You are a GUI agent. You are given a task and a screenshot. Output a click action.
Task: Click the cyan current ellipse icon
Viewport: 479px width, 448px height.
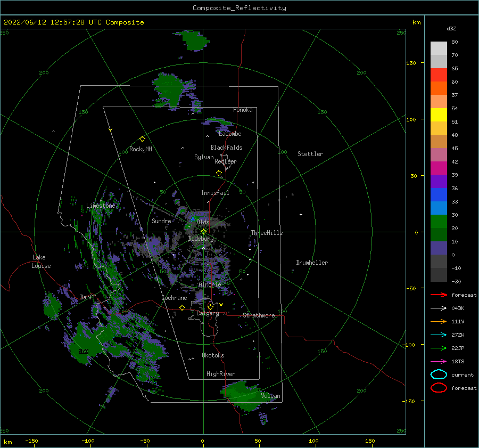(x=439, y=374)
